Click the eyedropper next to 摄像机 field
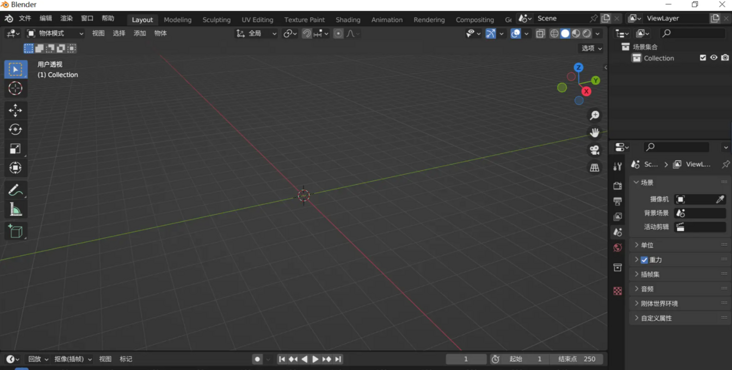The image size is (732, 370). 720,199
